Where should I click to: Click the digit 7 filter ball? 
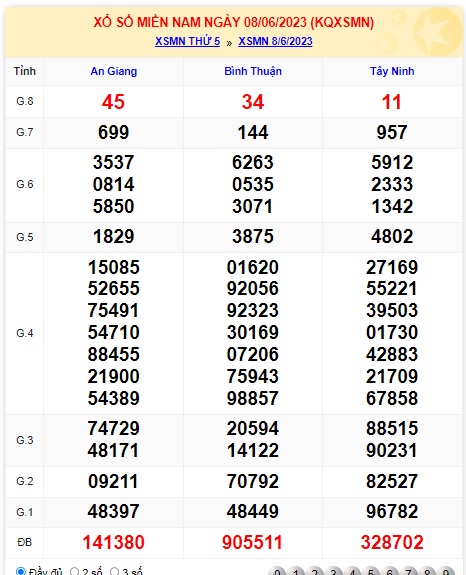408,571
